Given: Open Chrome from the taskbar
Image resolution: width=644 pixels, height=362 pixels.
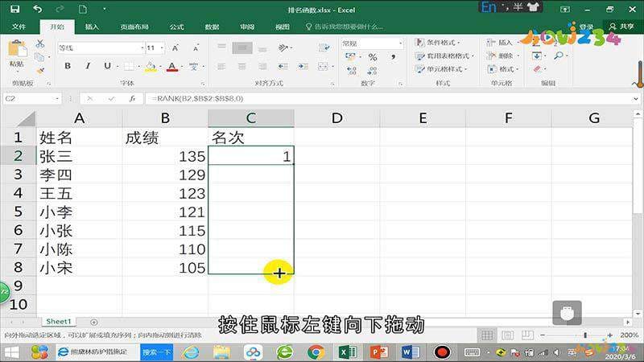Looking at the screenshot, I should click(316, 352).
